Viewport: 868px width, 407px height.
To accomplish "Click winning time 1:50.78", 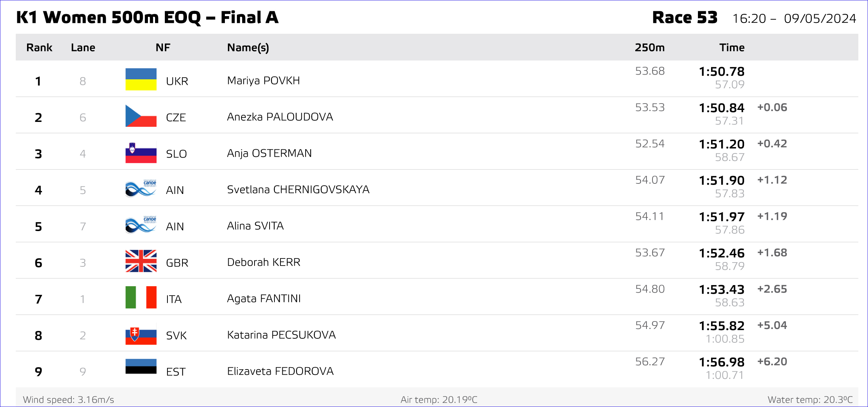I will [722, 71].
